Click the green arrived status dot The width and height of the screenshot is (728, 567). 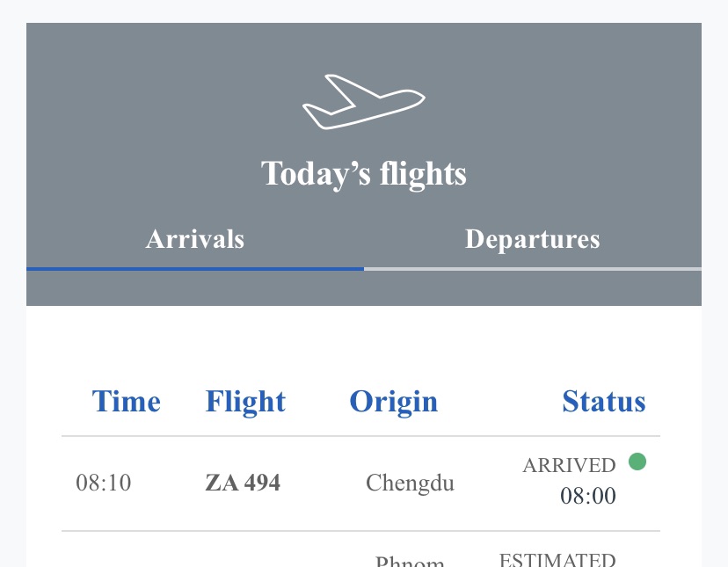[x=637, y=462]
